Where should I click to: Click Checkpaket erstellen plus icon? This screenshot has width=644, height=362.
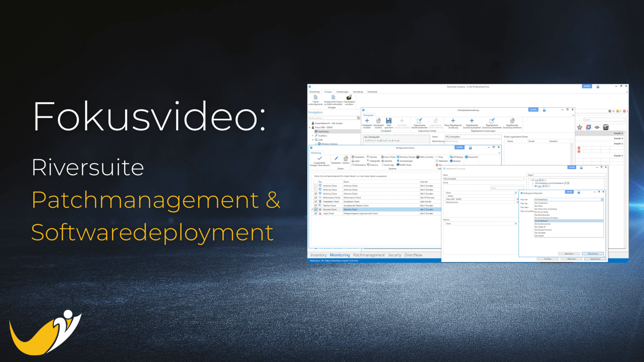[x=367, y=121]
